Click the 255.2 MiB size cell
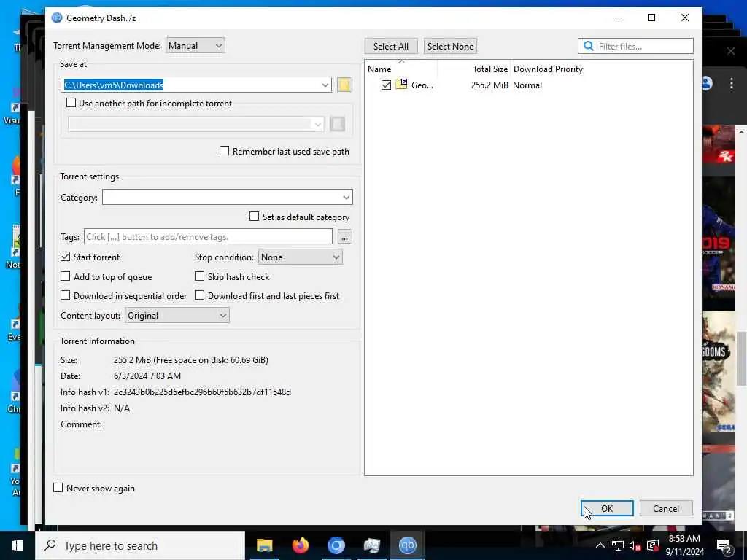 pos(489,85)
